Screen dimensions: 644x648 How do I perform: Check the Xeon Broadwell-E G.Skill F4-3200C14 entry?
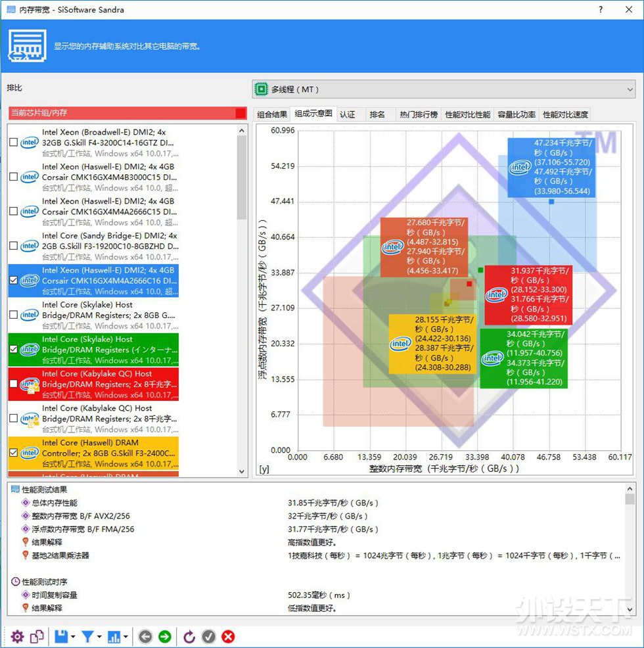pyautogui.click(x=13, y=142)
